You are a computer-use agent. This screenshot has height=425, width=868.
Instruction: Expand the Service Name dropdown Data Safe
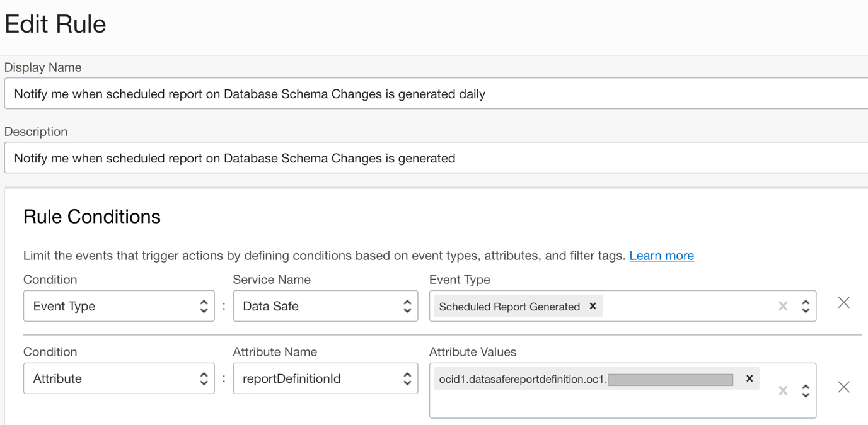[325, 306]
